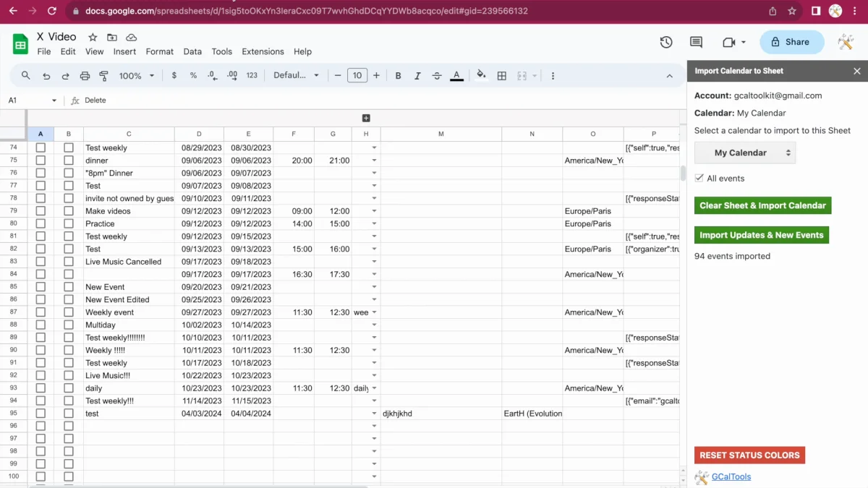Open fill color picker
The width and height of the screenshot is (868, 488).
click(x=481, y=75)
